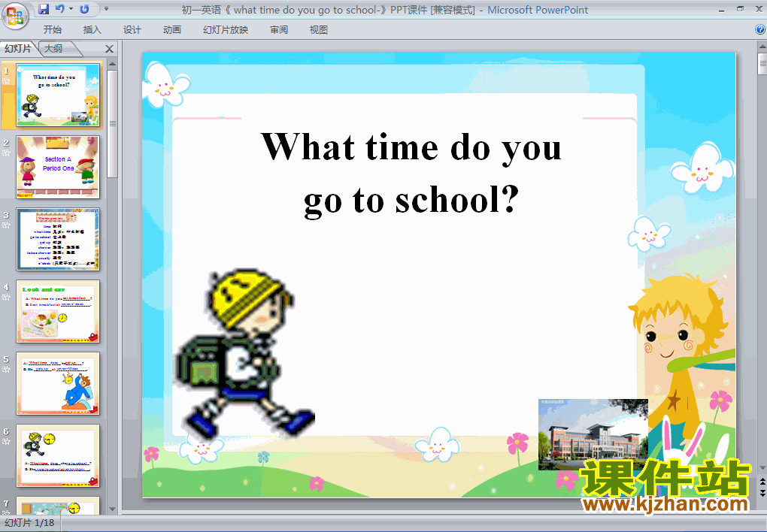Select slide 1 thumbnail
This screenshot has height=532, width=767.
58,95
